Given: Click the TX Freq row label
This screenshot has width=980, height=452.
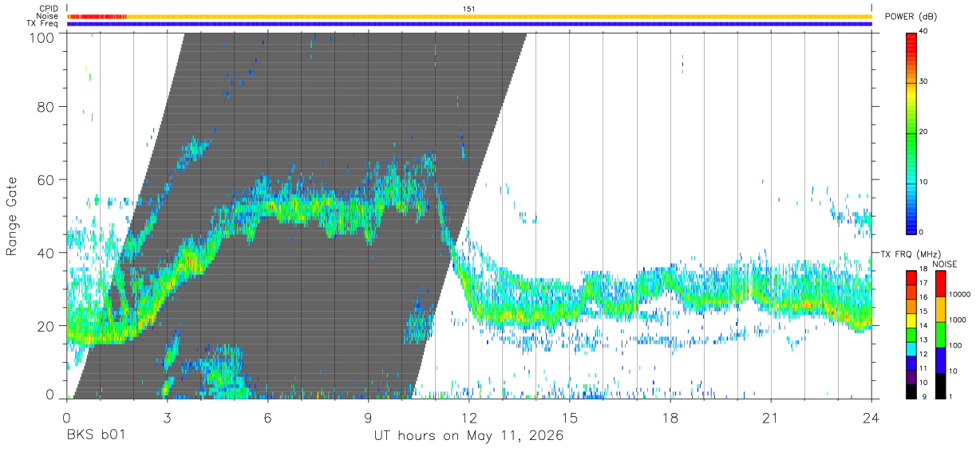Looking at the screenshot, I should click(43, 24).
